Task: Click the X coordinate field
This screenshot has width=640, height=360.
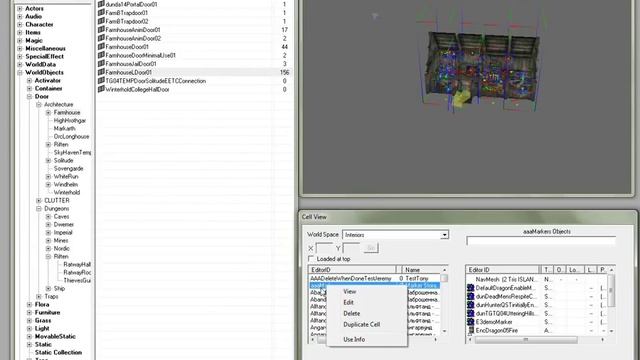Action: (324, 248)
